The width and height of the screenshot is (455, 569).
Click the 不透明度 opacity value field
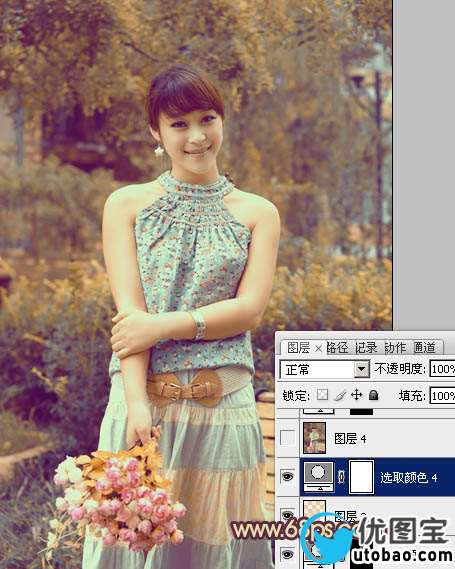(442, 369)
